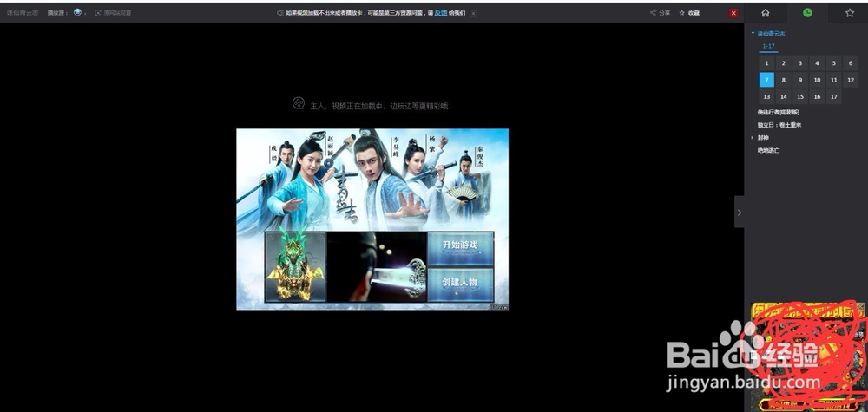This screenshot has width=868, height=412.
Task: Click the speaker icon in the notice bar
Action: (280, 13)
